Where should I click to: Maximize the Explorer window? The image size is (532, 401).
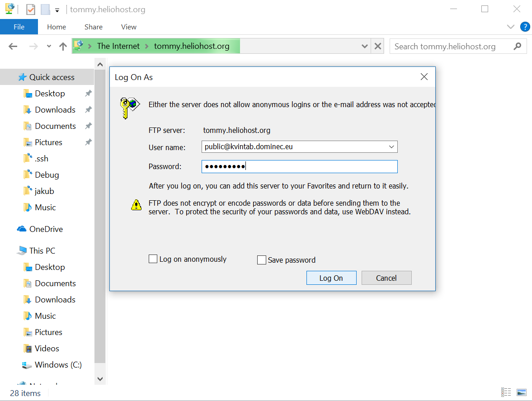point(485,9)
